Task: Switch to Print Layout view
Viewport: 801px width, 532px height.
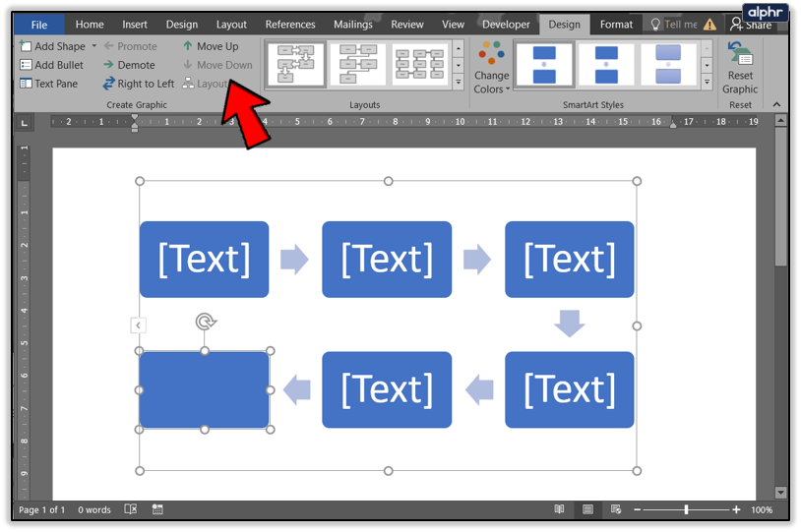Action: (x=588, y=509)
